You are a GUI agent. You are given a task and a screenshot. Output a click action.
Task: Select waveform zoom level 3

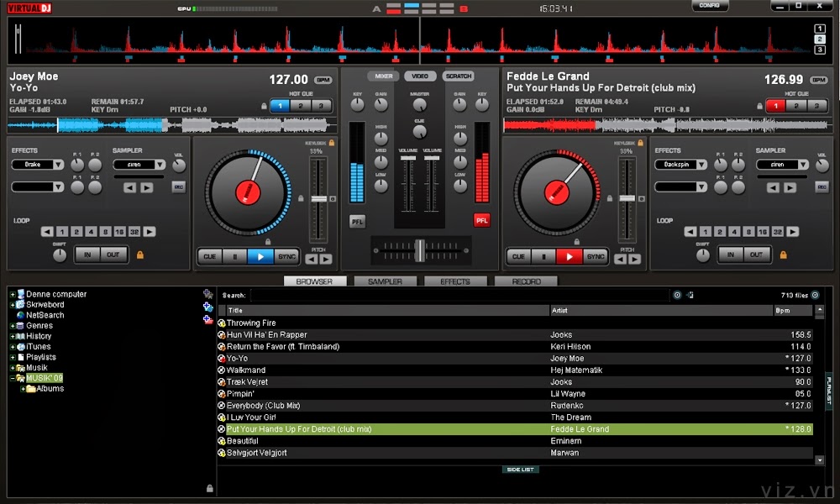pyautogui.click(x=820, y=50)
